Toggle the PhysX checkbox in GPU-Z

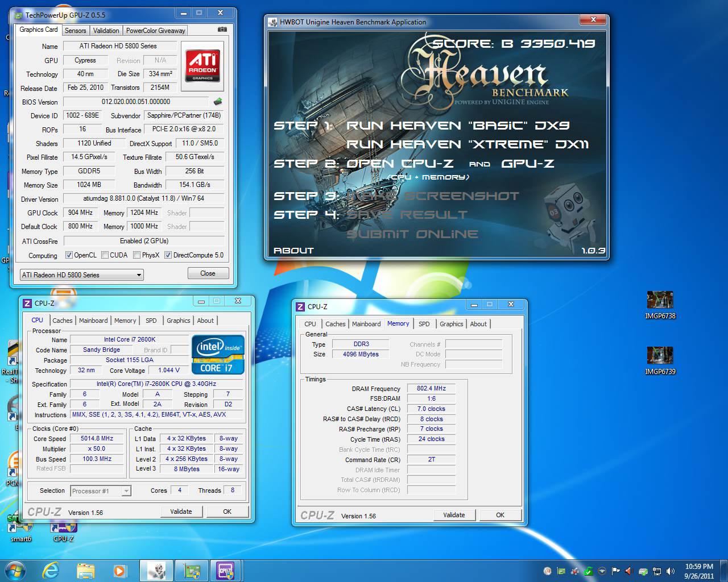tap(136, 255)
